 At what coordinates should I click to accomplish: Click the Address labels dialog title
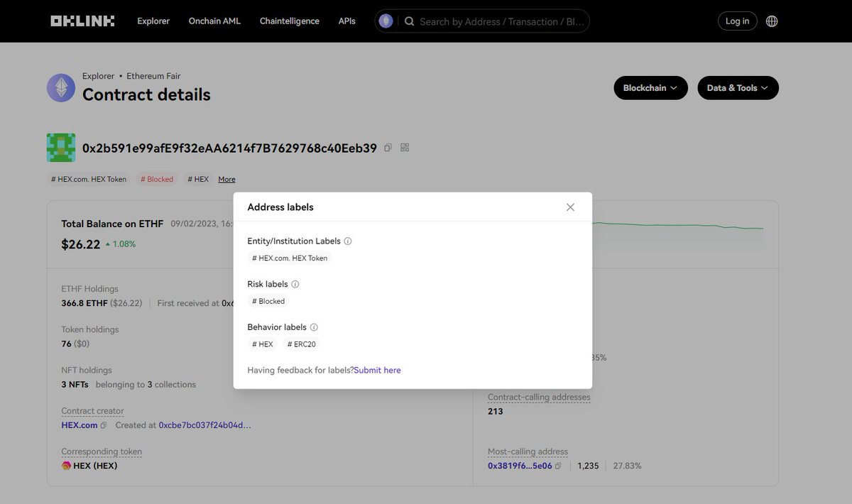tap(280, 207)
